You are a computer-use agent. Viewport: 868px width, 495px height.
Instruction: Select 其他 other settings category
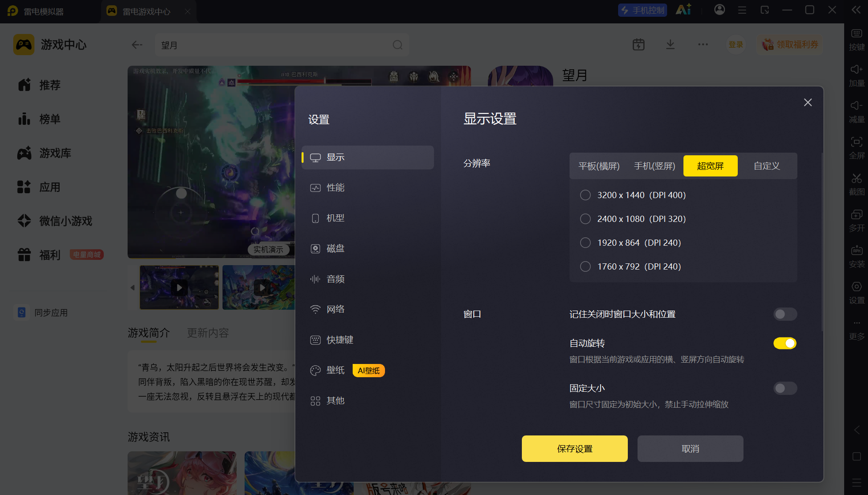(368, 401)
